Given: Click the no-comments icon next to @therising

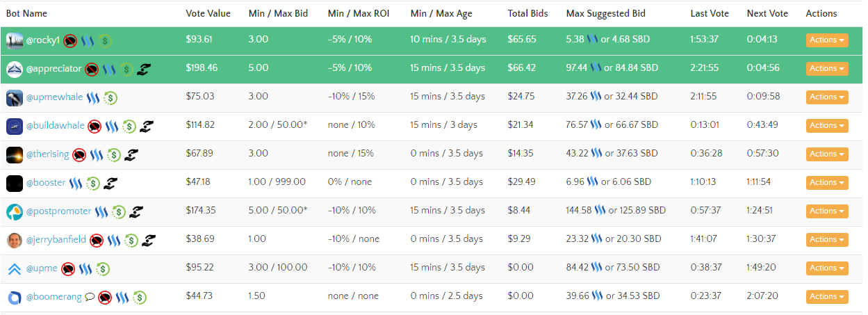Looking at the screenshot, I should [79, 155].
